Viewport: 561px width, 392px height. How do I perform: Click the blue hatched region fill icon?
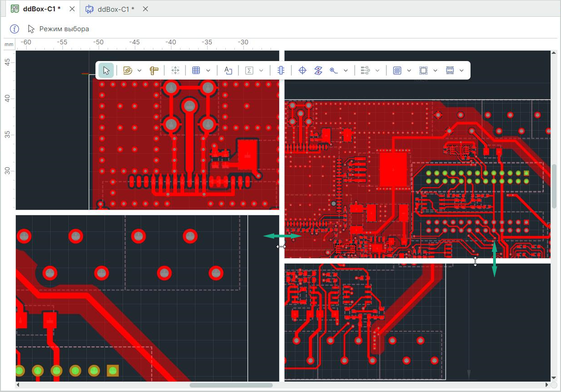click(x=397, y=71)
